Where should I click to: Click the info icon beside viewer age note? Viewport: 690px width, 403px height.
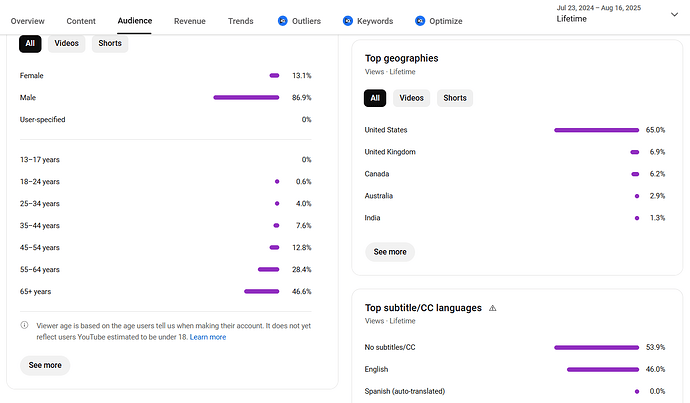pos(24,325)
